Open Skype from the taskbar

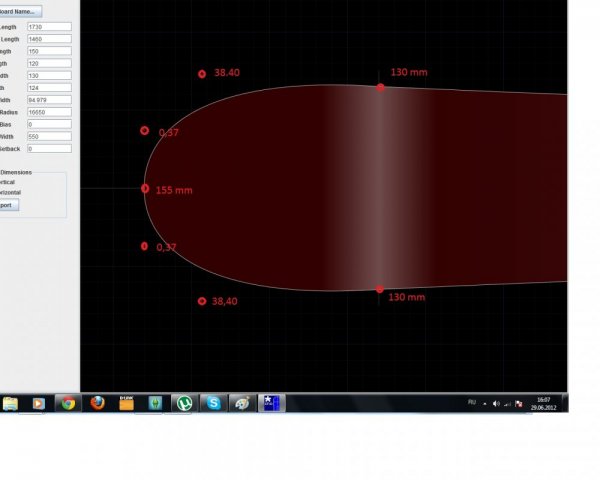coord(214,403)
